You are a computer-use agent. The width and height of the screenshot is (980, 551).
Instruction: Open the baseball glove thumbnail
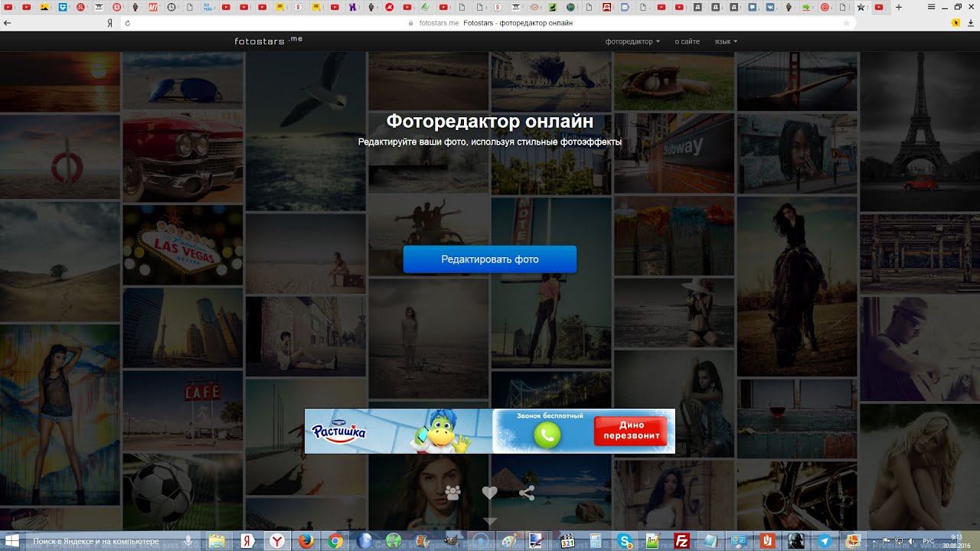point(674,81)
